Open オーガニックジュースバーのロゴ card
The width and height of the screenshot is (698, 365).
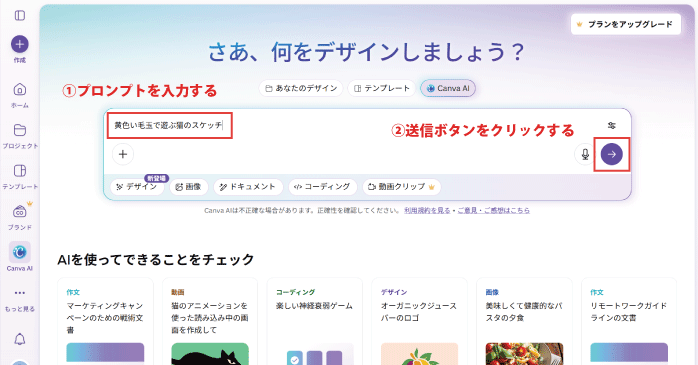click(419, 321)
